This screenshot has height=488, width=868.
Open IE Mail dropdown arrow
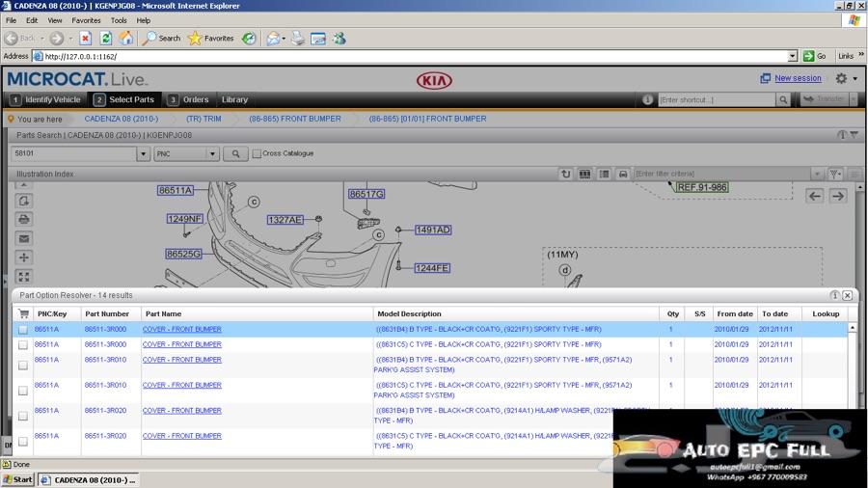tap(284, 39)
